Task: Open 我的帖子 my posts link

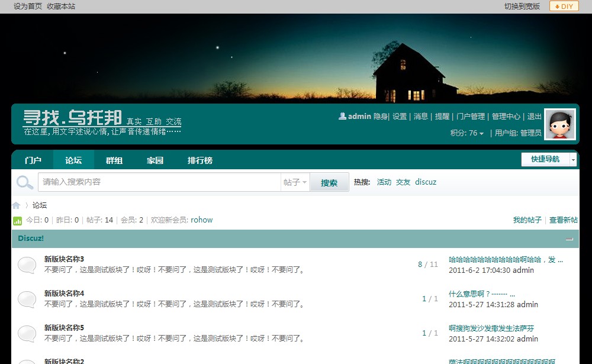Action: [527, 220]
